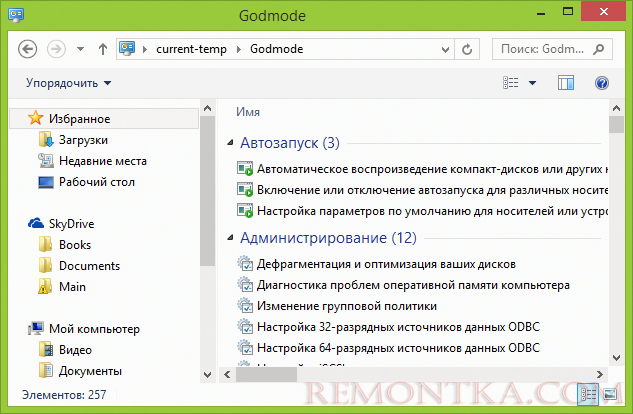This screenshot has height=414, width=633.
Task: Click the search magnifier icon
Action: (x=599, y=49)
